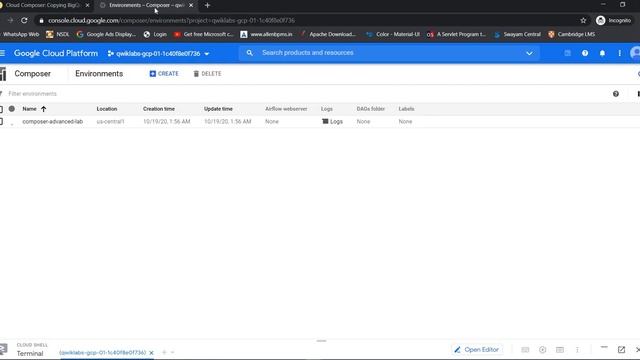This screenshot has height=360, width=640.
Task: Open the table help question mark icon
Action: click(x=616, y=94)
